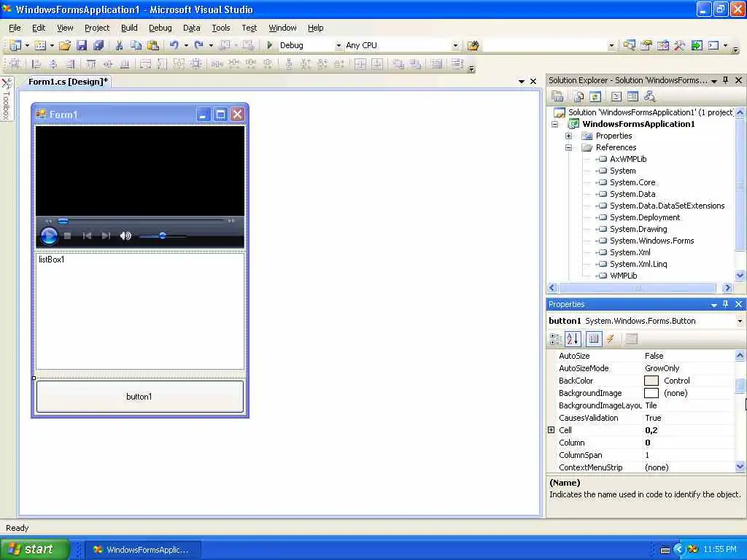This screenshot has height=560, width=747.
Task: Click BackColor Control color swatch
Action: [x=651, y=381]
